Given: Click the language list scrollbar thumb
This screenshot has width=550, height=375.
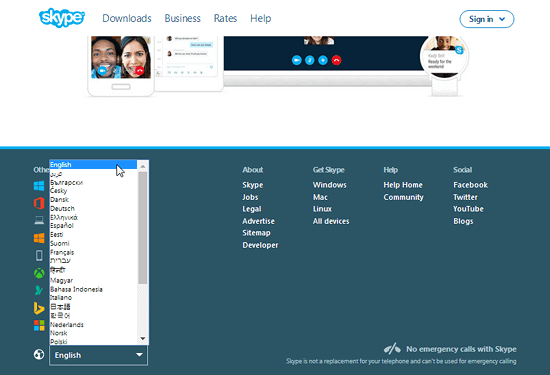Looking at the screenshot, I should 143,228.
